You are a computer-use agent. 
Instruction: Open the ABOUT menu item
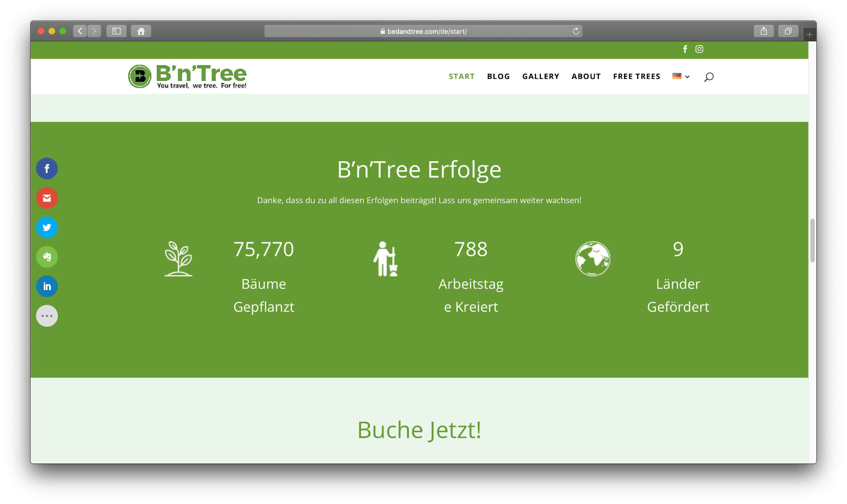tap(586, 77)
